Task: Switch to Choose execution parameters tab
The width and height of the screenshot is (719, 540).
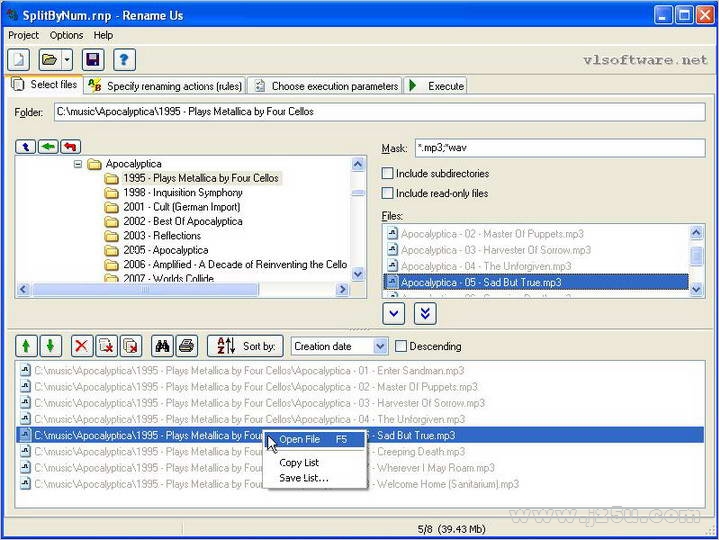Action: pos(326,86)
